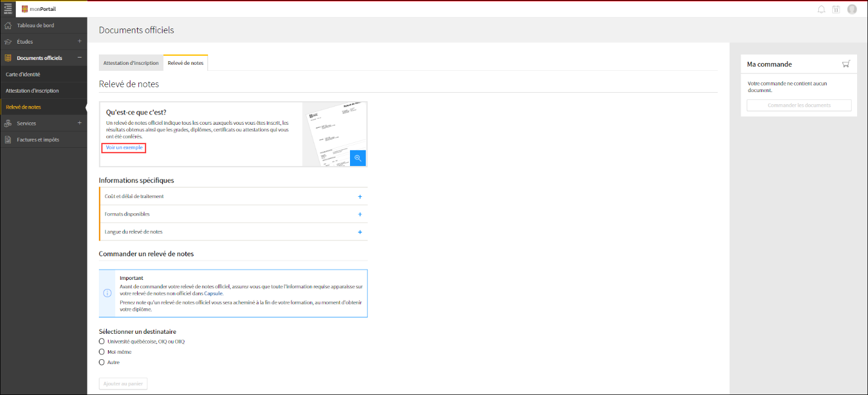The height and width of the screenshot is (395, 868).
Task: Choose the Autre recipient option
Action: pos(102,362)
